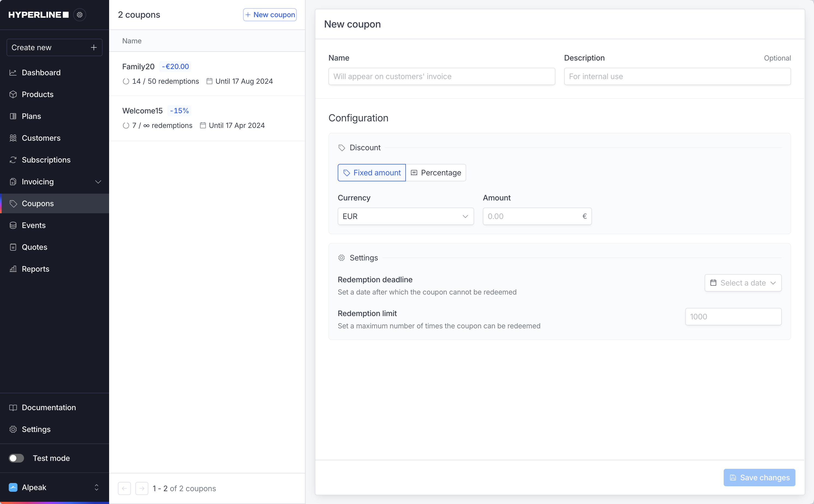This screenshot has width=814, height=504.
Task: Toggle Test mode switch
Action: coord(16,458)
